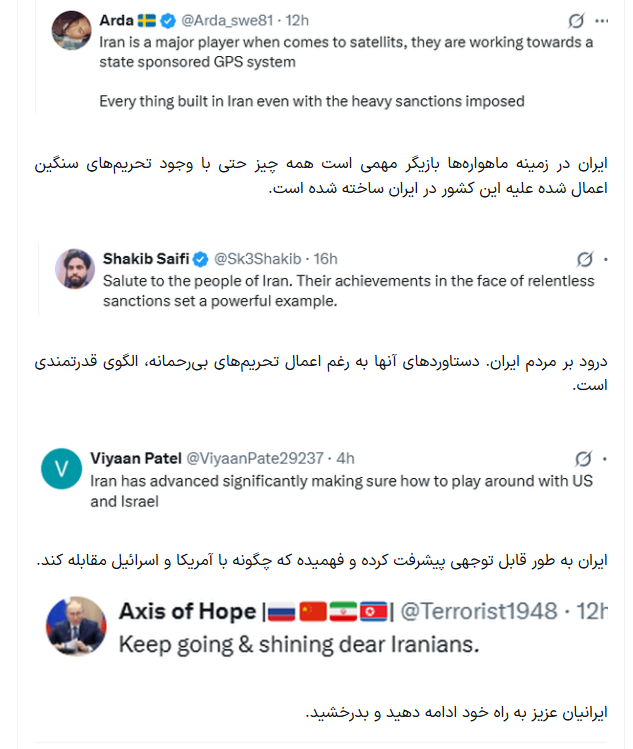
Task: Open the Arda display name link
Action: pyautogui.click(x=118, y=20)
